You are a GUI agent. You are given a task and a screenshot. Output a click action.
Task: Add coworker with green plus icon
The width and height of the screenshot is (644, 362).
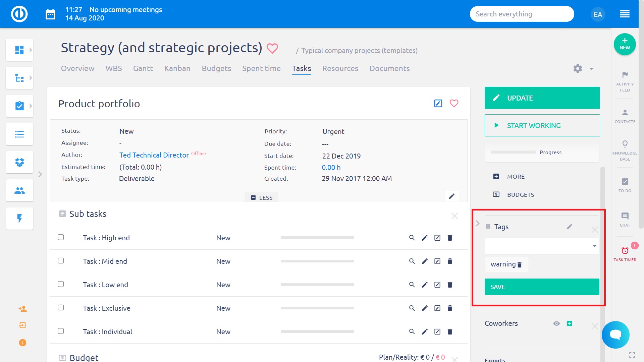569,323
